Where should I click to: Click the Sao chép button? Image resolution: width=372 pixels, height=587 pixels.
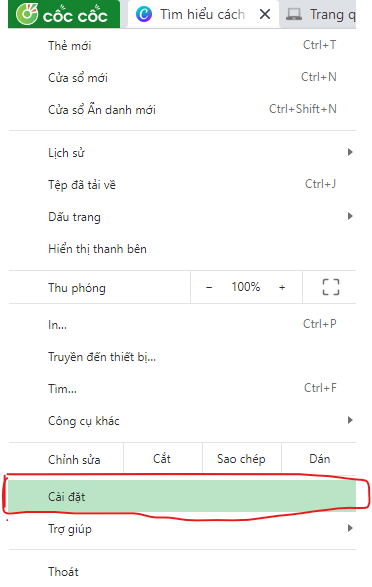click(241, 459)
